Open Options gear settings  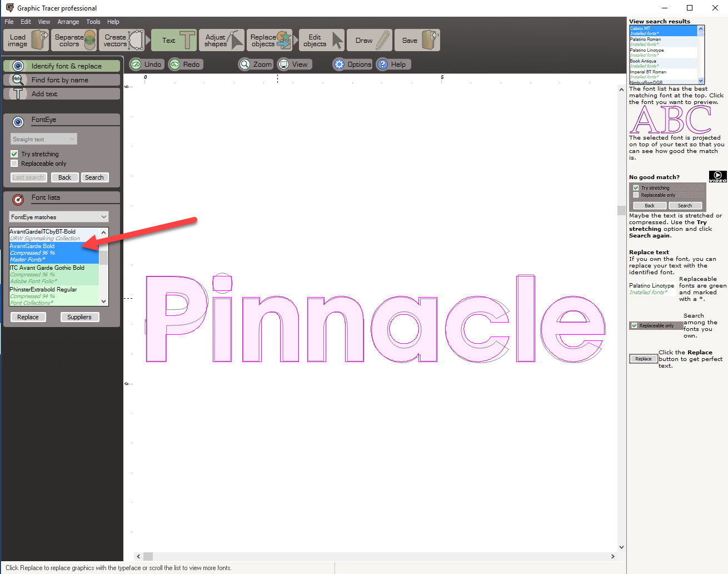(x=352, y=65)
